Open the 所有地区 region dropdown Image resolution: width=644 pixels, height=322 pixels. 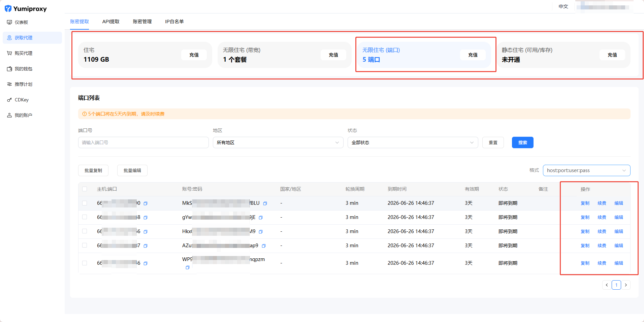tap(278, 142)
